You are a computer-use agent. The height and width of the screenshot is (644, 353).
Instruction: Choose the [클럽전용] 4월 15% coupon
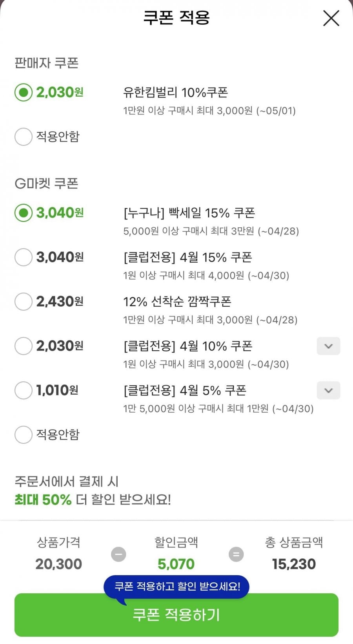point(24,257)
